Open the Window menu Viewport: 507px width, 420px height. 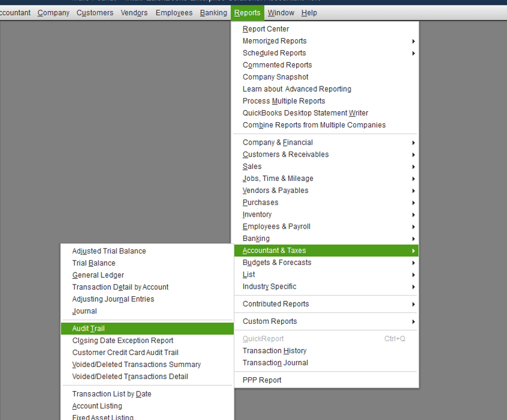point(281,13)
